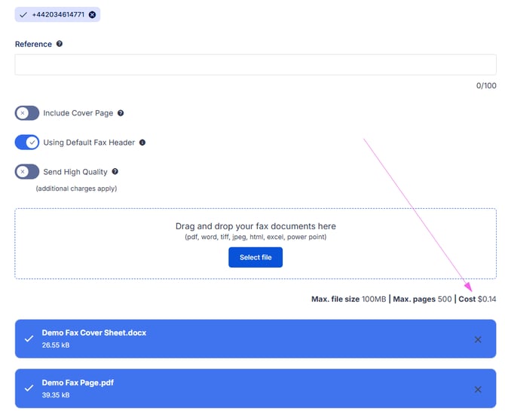Select the Demo Fax Cover Sheet.docx file name
505x420 pixels.
93,333
